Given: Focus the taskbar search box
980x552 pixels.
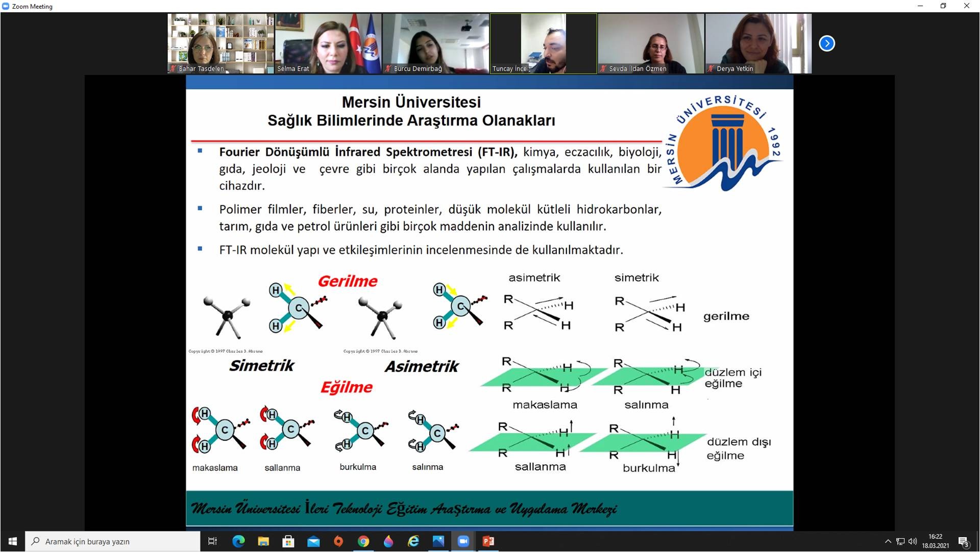Looking at the screenshot, I should 113,541.
